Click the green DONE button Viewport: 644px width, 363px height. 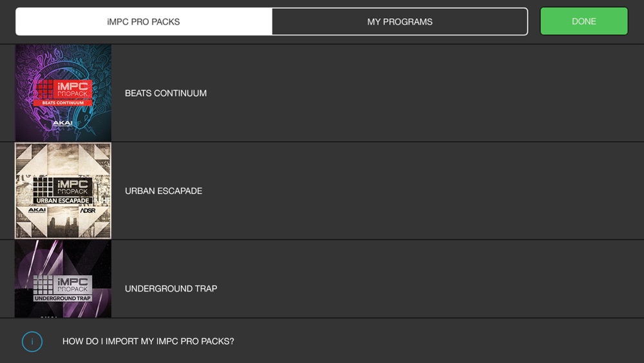click(583, 21)
